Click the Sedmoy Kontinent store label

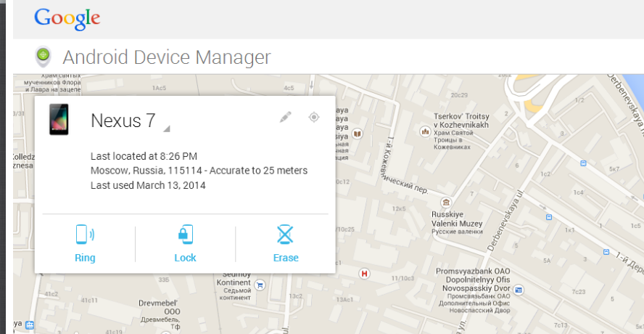pyautogui.click(x=234, y=279)
